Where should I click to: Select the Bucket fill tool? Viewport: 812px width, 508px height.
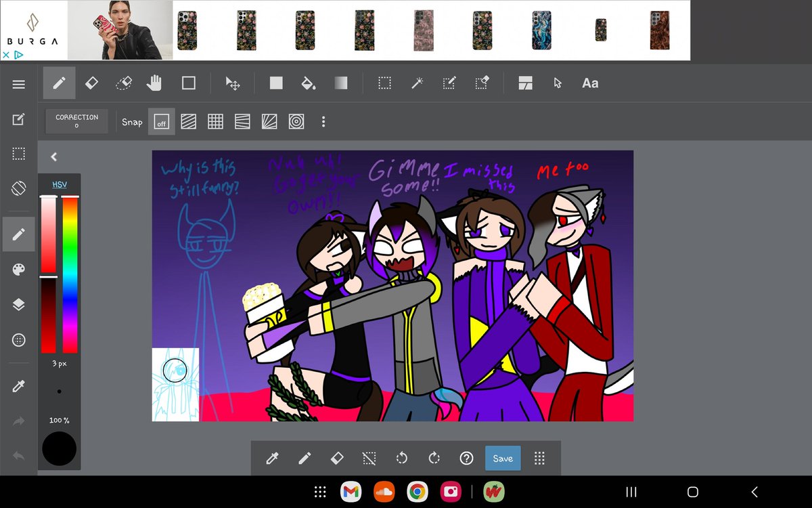[308, 83]
